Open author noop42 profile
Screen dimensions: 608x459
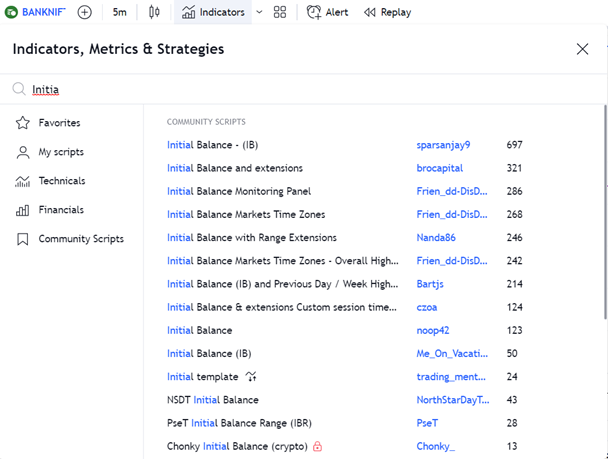point(433,330)
